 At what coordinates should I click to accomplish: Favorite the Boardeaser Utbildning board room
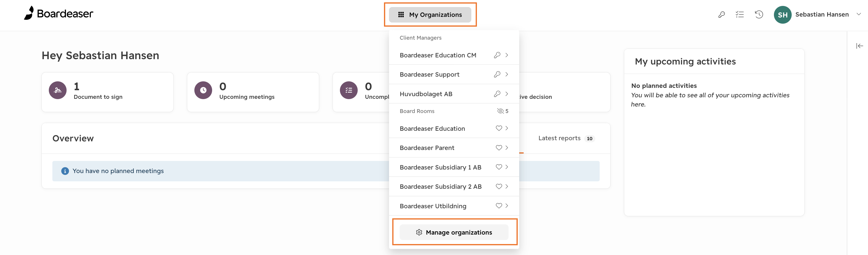pyautogui.click(x=499, y=206)
